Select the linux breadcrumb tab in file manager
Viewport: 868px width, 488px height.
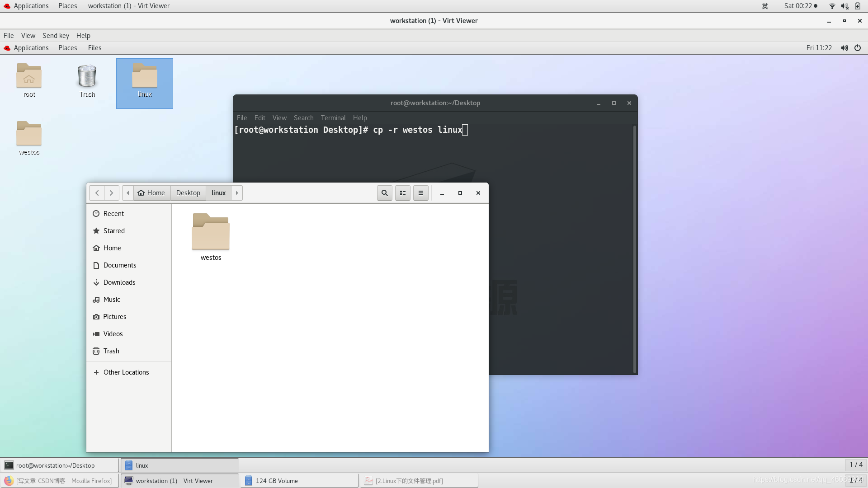coord(219,192)
